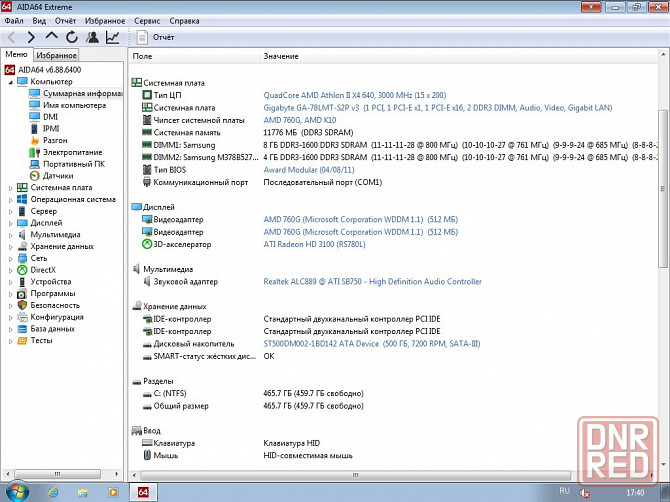The image size is (670, 502).
Task: Click the Значение column header
Action: (458, 56)
